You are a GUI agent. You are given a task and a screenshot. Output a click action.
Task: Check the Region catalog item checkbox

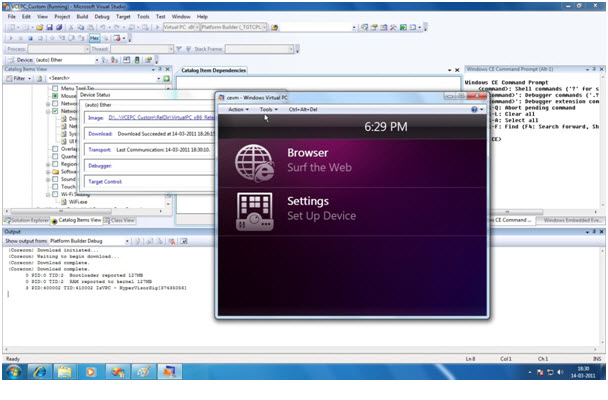55,164
